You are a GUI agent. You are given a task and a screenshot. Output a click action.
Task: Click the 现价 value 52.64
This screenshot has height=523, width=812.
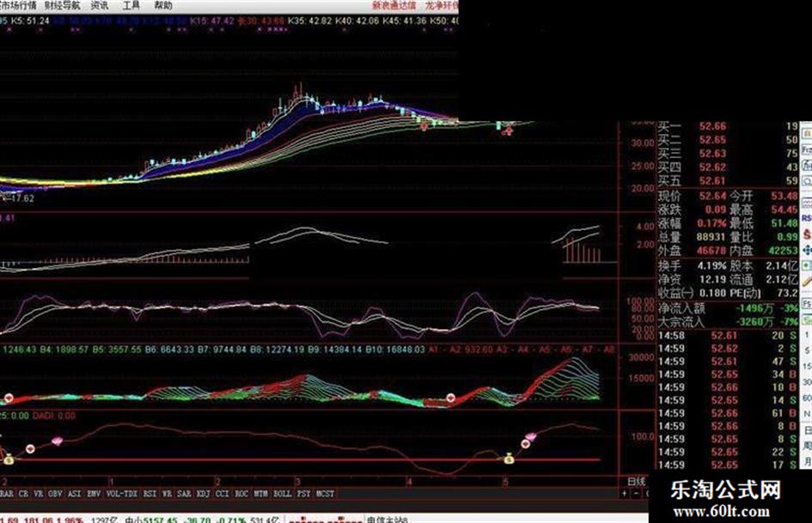712,197
